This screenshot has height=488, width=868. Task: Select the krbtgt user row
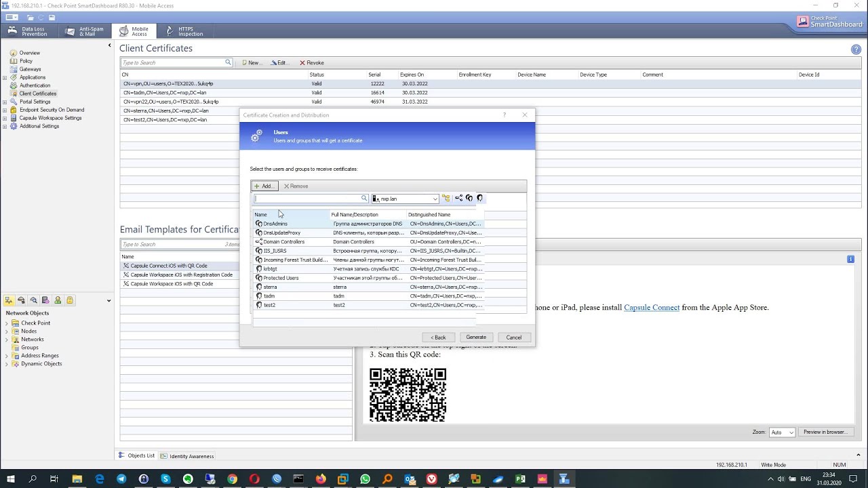coord(368,269)
